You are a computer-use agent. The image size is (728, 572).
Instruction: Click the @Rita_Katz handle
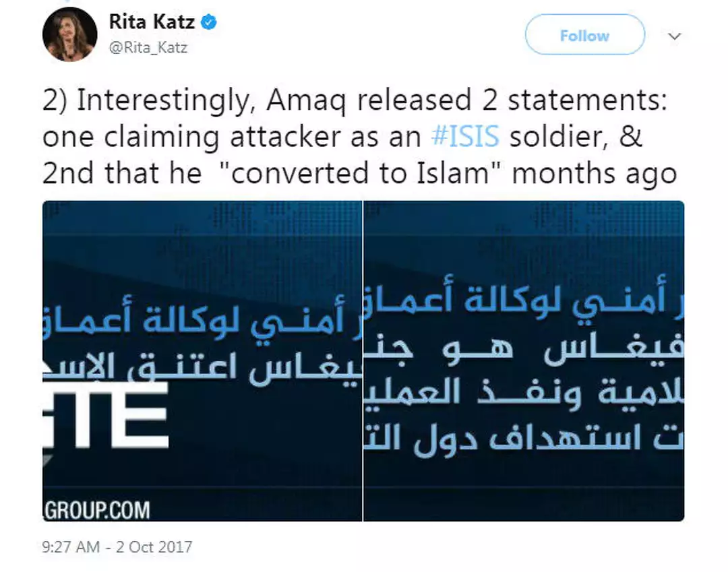pos(148,47)
